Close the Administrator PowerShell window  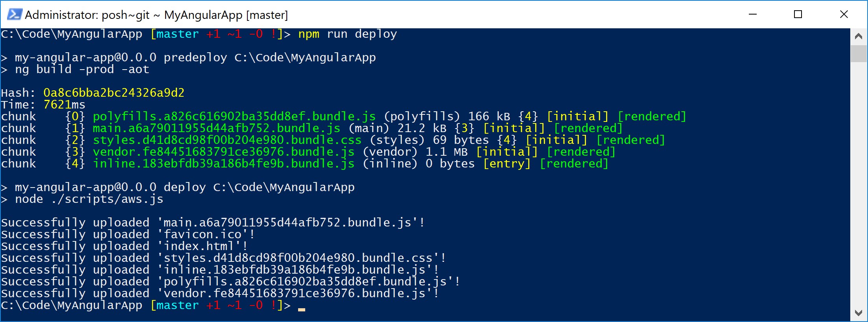(844, 15)
